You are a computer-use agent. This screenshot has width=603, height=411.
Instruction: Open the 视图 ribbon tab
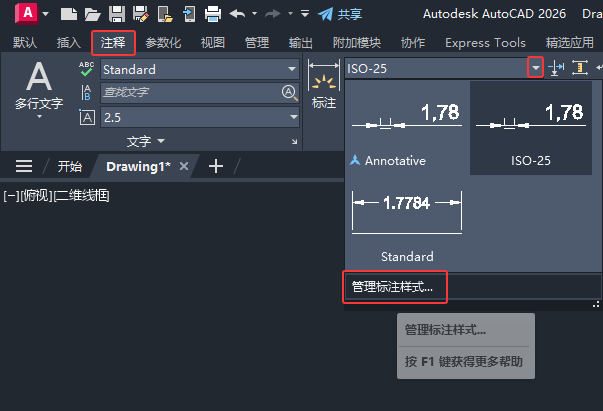point(213,43)
